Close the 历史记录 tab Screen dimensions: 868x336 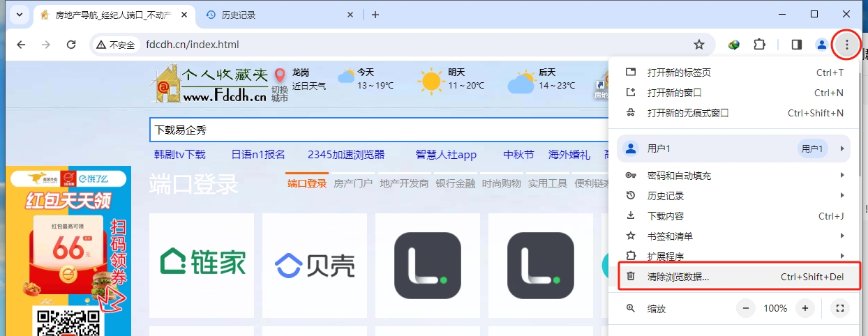coord(350,15)
